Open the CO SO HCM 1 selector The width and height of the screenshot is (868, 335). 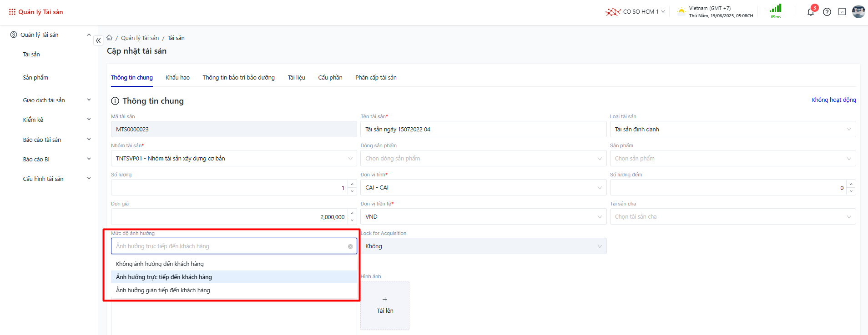click(x=636, y=12)
